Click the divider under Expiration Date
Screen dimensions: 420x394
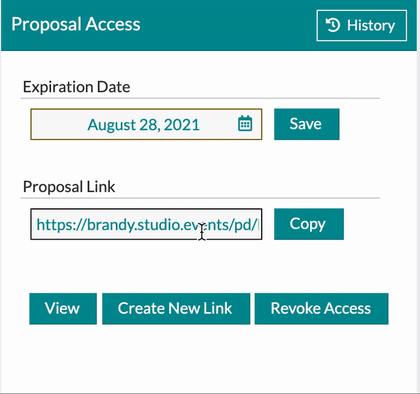point(200,99)
